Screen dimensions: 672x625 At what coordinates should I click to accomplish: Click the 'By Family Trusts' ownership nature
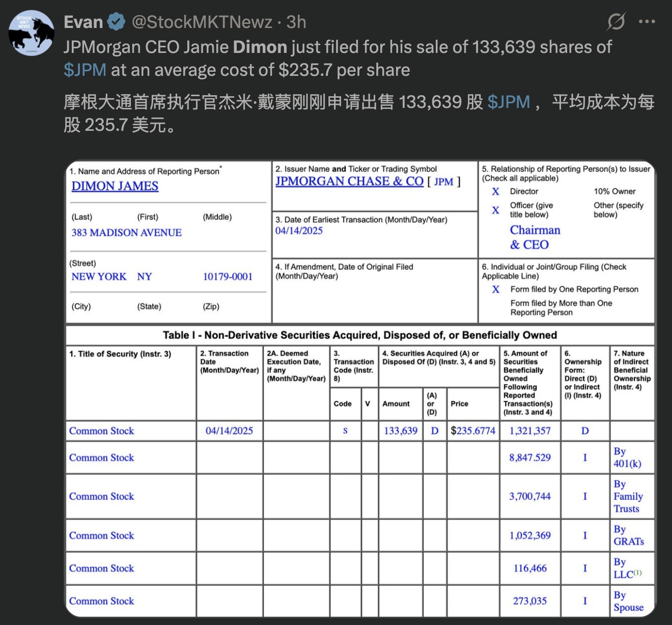pos(628,496)
